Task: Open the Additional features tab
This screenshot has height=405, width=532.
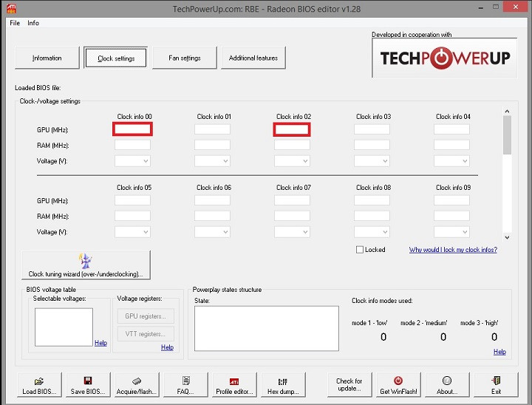Action: pos(253,58)
